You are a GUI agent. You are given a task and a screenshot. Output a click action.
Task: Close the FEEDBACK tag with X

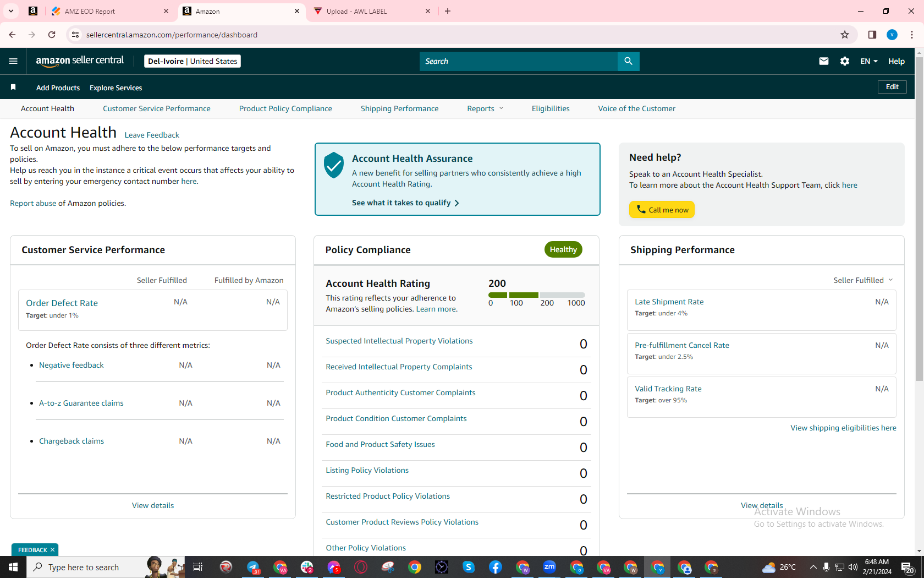pos(52,550)
